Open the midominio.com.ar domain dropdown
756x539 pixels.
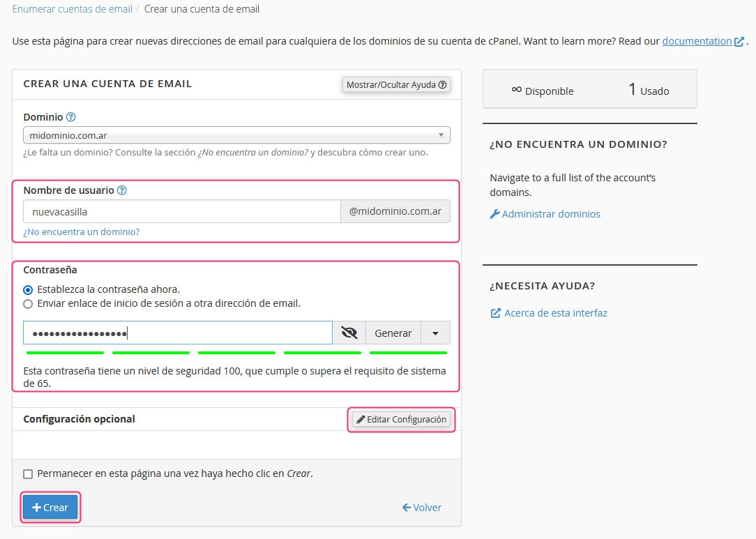236,135
